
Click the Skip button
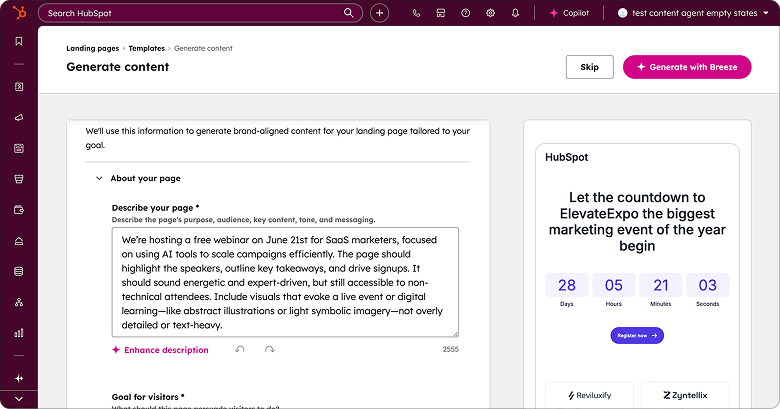point(589,67)
